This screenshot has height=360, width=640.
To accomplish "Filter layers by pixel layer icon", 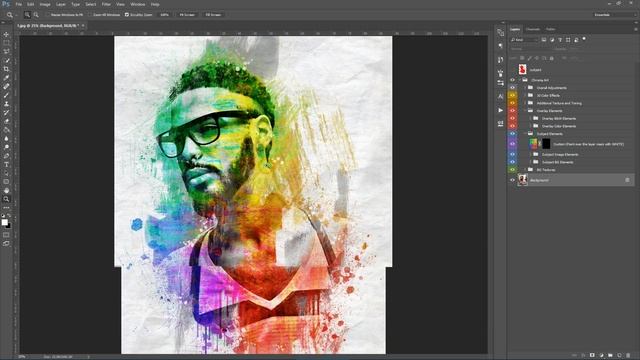I will pyautogui.click(x=544, y=40).
